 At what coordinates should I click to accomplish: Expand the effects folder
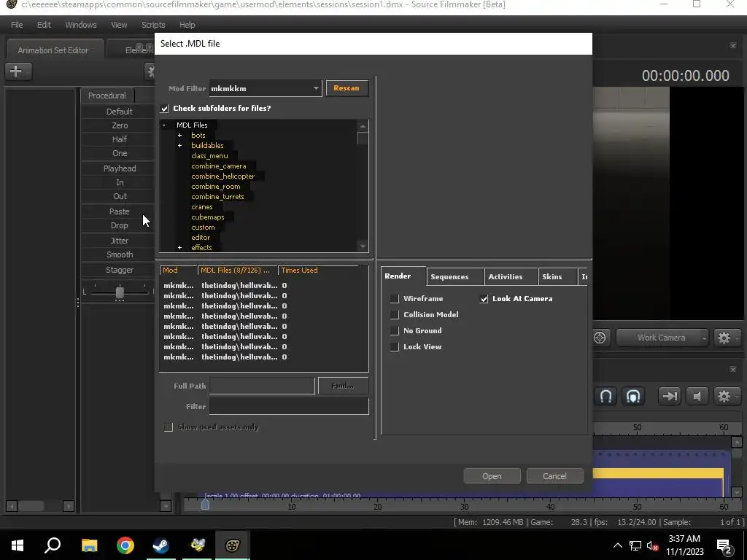click(x=180, y=248)
